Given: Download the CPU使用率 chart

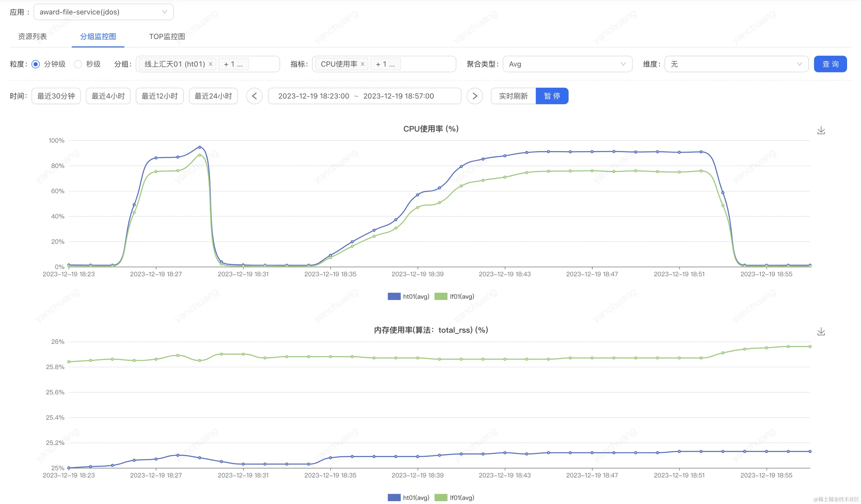Looking at the screenshot, I should pos(821,130).
